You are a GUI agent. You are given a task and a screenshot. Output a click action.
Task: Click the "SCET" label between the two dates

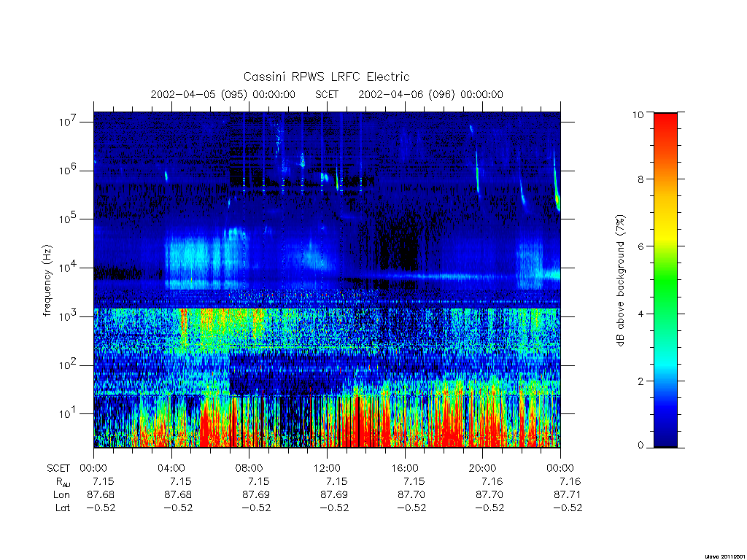coord(327,94)
